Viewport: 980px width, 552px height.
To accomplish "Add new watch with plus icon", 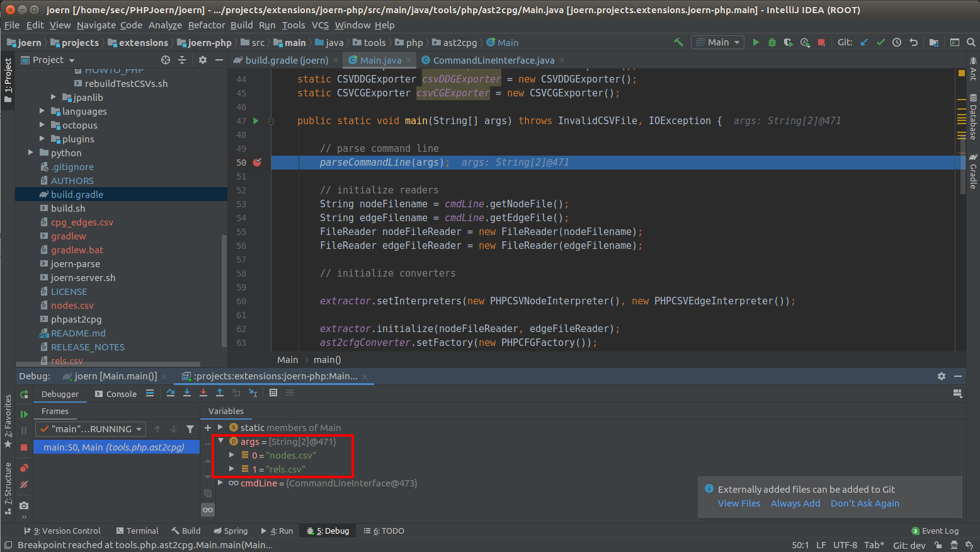I will coord(208,428).
